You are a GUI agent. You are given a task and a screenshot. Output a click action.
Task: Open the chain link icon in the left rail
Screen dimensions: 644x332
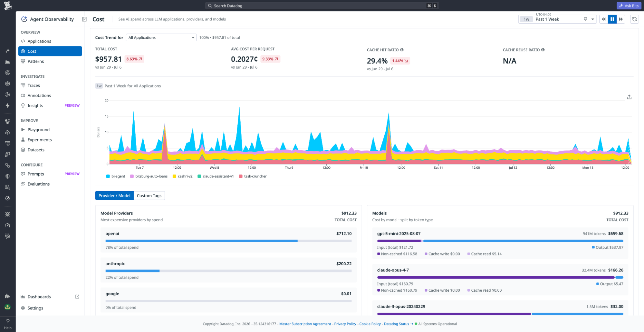coord(8,165)
